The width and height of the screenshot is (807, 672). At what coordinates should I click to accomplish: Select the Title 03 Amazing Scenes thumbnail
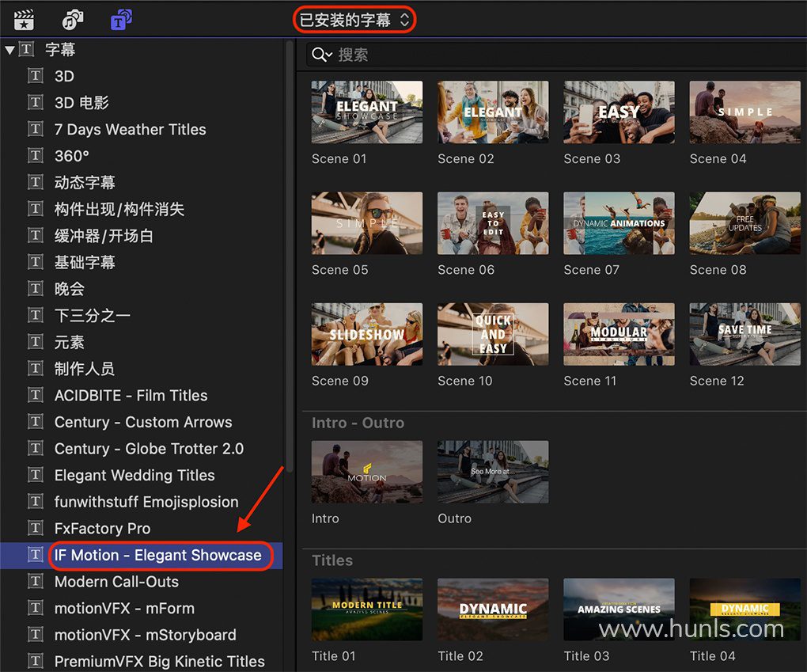pos(619,609)
